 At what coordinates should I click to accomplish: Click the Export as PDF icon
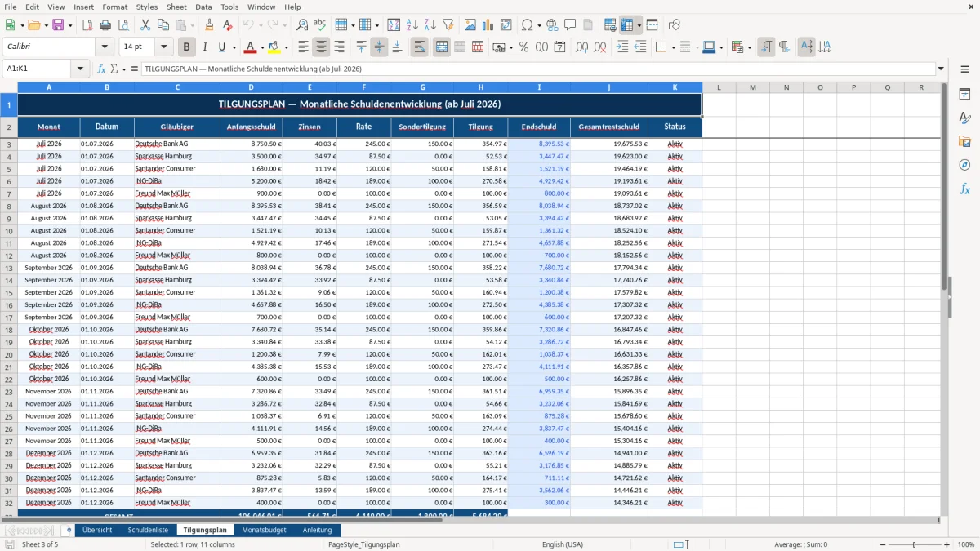point(87,25)
